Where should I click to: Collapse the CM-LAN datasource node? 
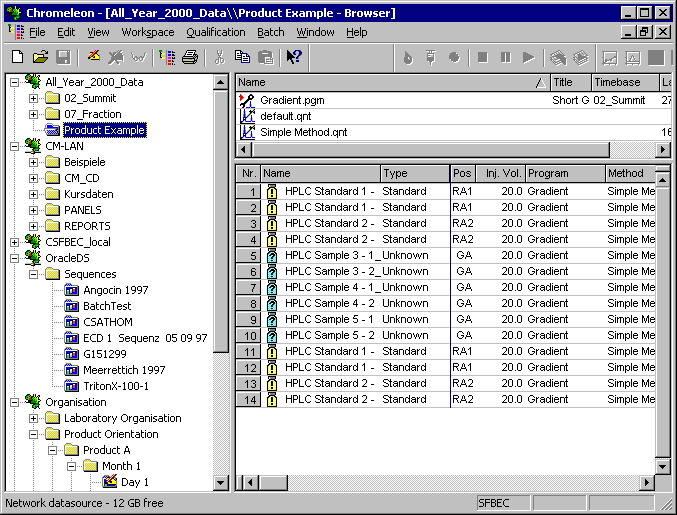(14, 146)
